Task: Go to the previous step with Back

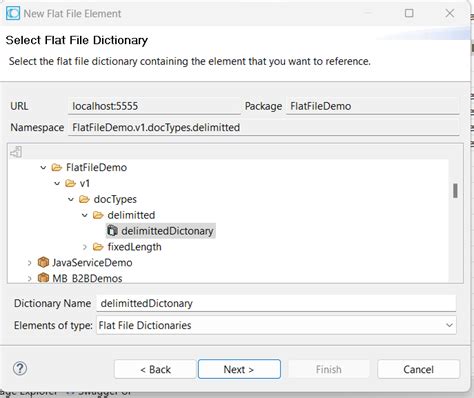Action: tap(155, 369)
